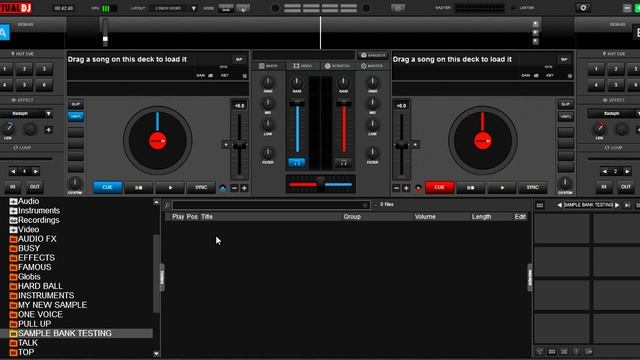Image resolution: width=640 pixels, height=360 pixels.
Task: Trigger hot cue 1 on left deck
Action: (5, 69)
